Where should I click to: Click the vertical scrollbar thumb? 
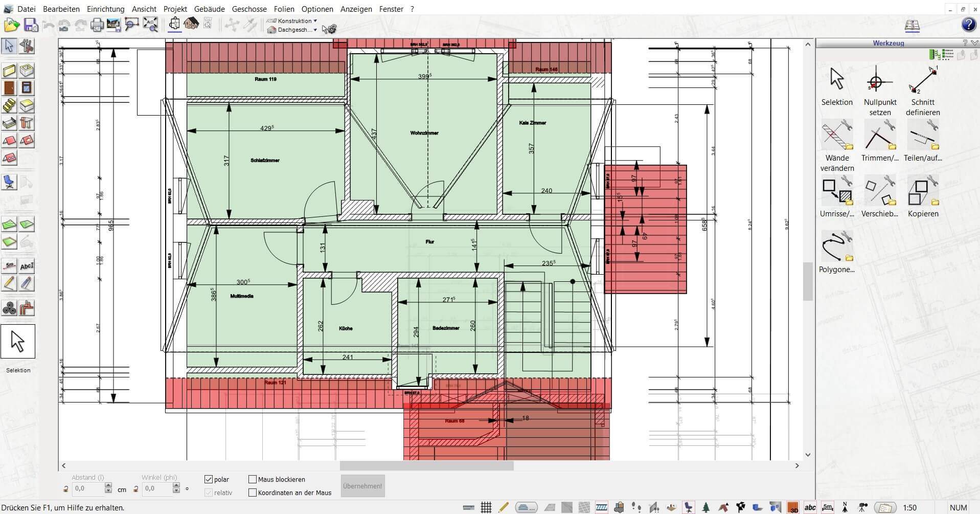tap(808, 281)
